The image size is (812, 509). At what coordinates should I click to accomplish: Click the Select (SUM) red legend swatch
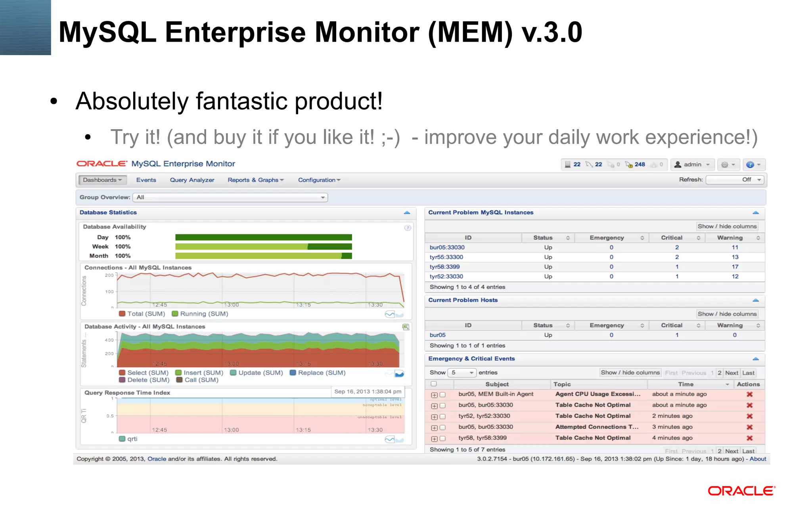coord(123,373)
